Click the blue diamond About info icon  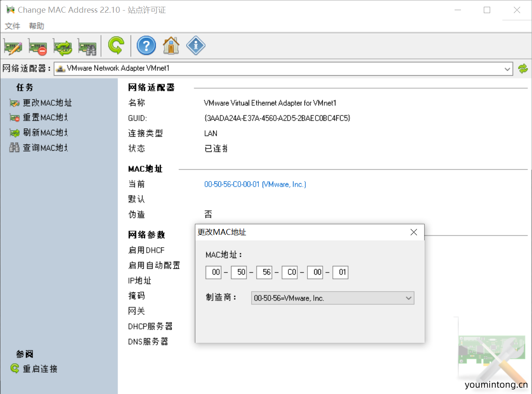196,45
